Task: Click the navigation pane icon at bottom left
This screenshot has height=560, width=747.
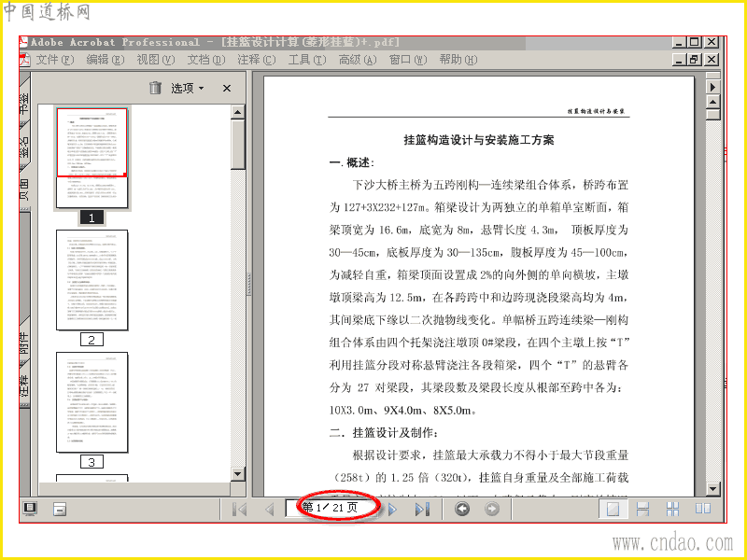Action: pos(30,509)
